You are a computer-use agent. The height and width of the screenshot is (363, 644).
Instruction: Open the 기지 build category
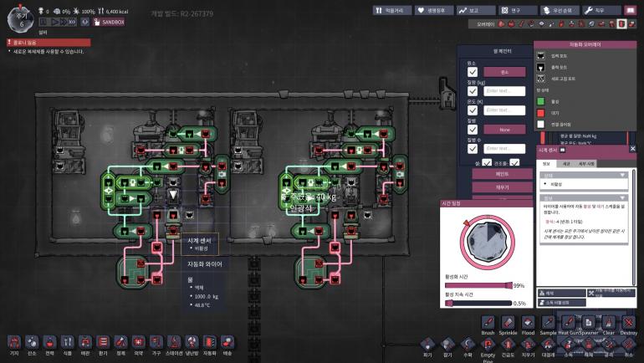click(x=14, y=342)
